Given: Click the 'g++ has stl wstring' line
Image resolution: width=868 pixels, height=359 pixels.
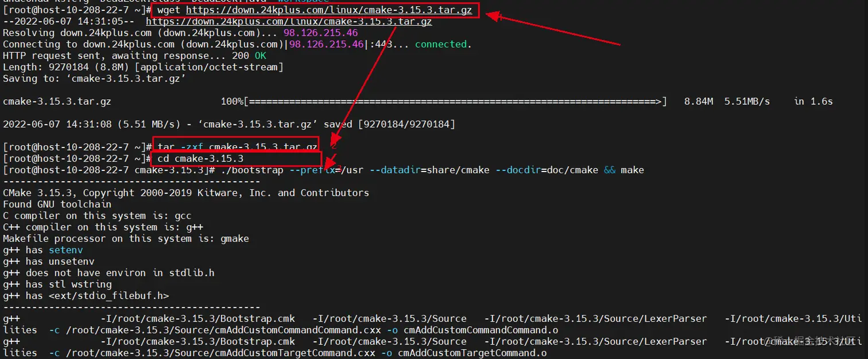Looking at the screenshot, I should (57, 284).
